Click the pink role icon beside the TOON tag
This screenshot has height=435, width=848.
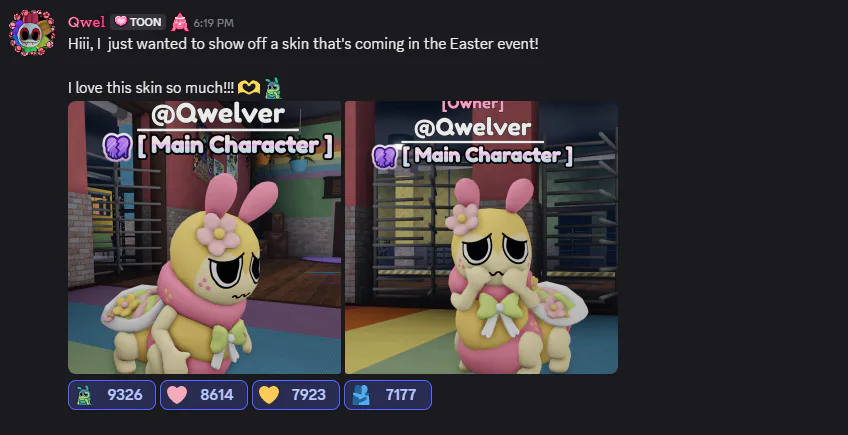pyautogui.click(x=180, y=22)
